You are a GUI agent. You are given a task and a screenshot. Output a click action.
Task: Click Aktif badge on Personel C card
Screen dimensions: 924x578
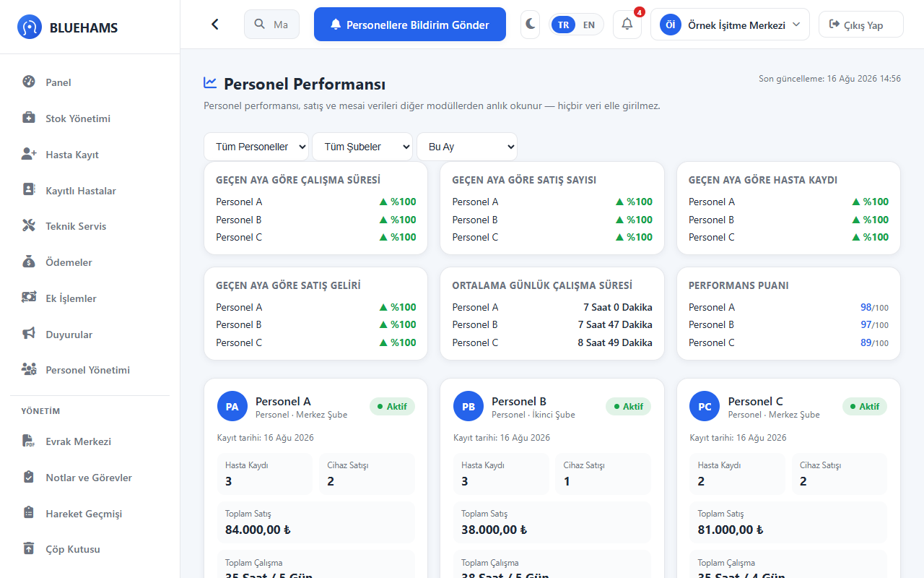865,407
